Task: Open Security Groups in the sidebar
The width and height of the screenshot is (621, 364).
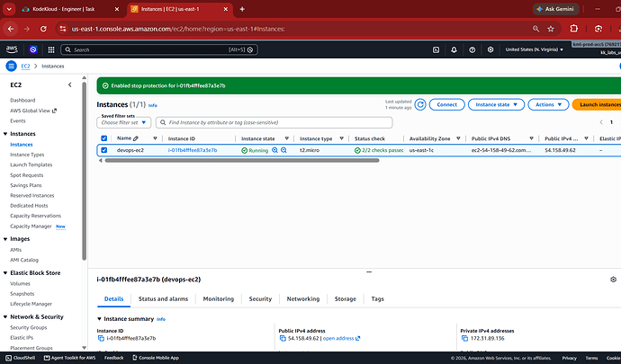Action: pyautogui.click(x=29, y=327)
